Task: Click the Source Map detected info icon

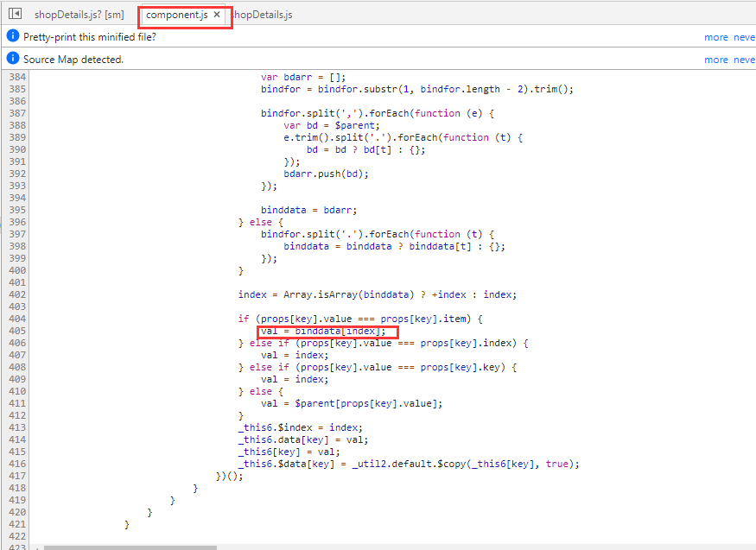Action: point(13,59)
